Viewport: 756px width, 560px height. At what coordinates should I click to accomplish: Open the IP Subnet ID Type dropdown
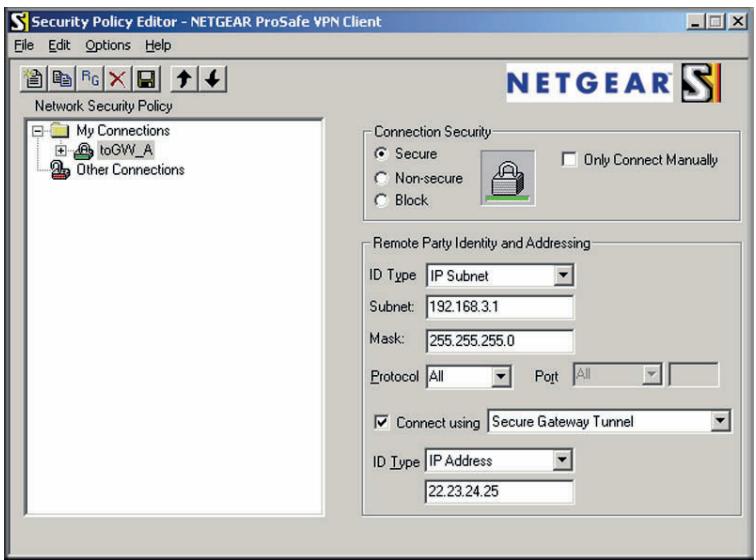coord(563,275)
